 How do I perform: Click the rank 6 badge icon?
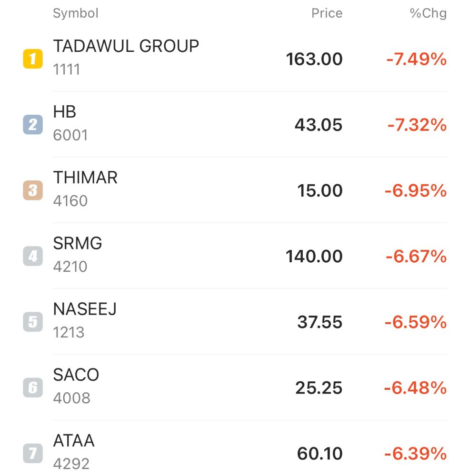tap(33, 388)
